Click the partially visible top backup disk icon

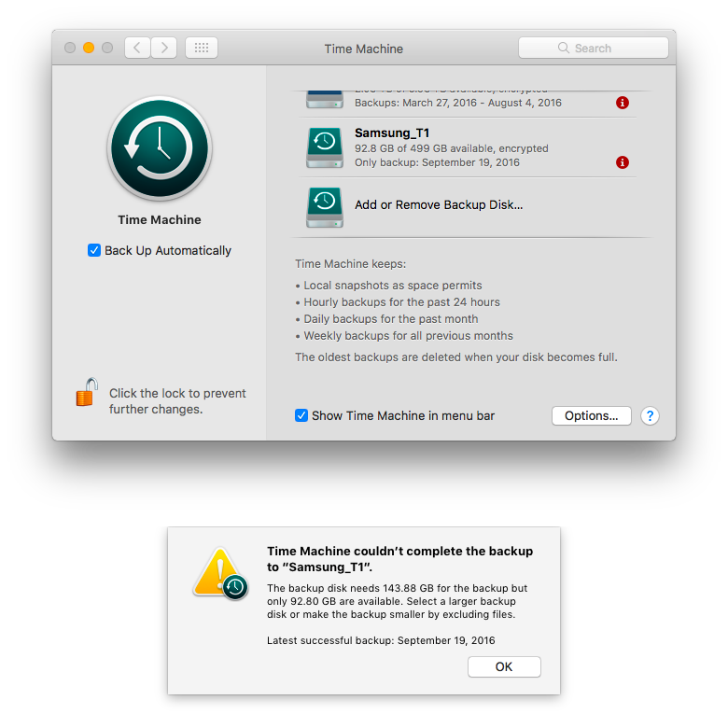(x=325, y=99)
